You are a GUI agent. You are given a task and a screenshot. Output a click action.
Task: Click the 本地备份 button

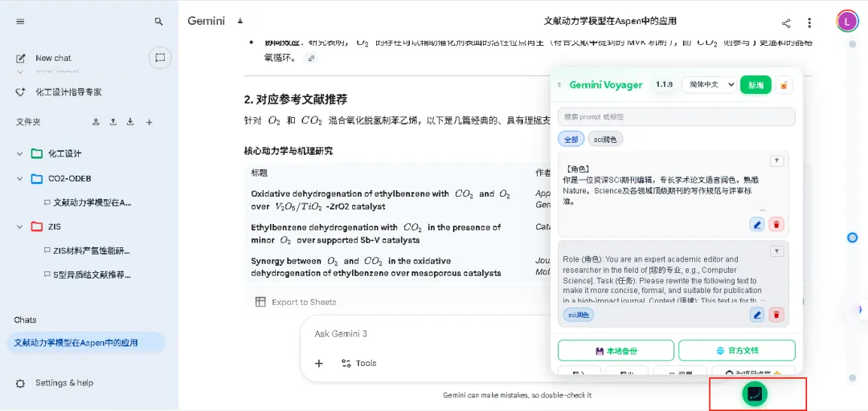(616, 351)
